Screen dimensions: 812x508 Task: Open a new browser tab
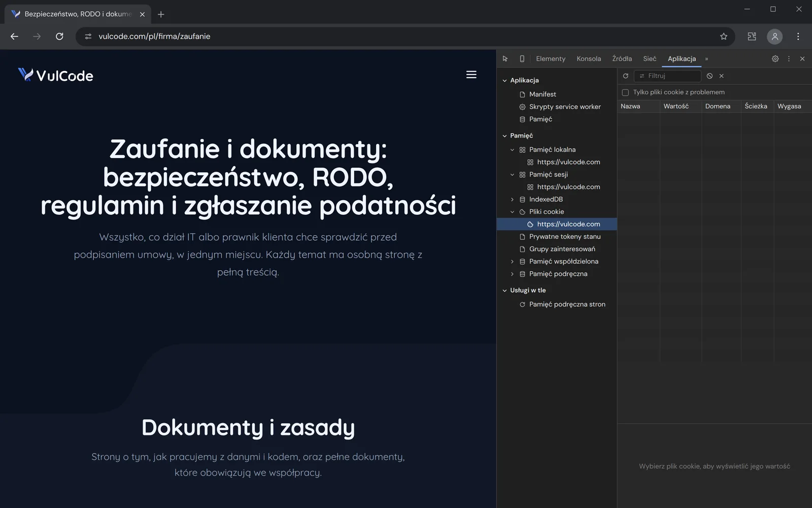161,14
